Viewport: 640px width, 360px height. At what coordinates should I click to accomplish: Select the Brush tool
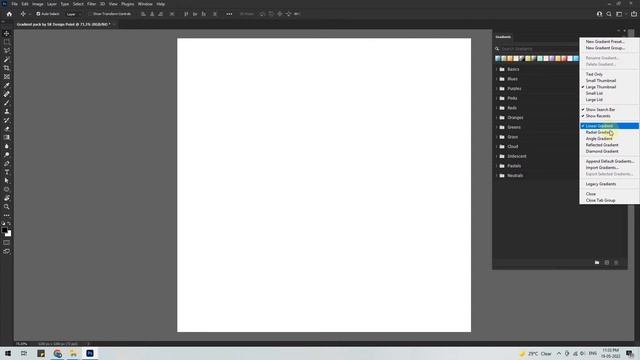7,103
